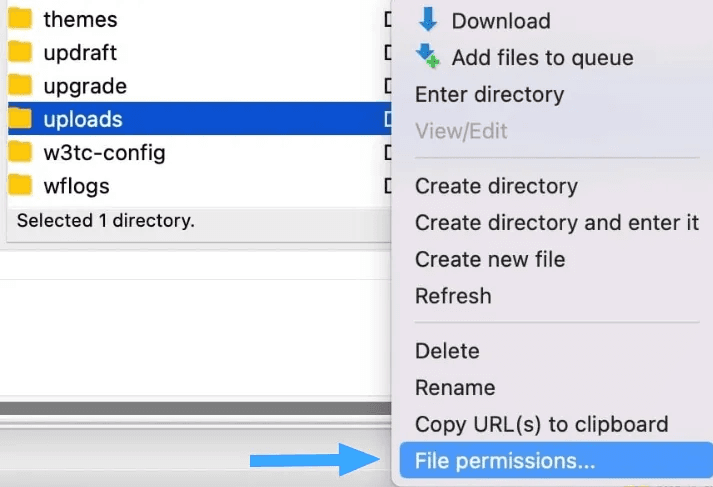The image size is (713, 487).
Task: Refresh the directory listing via menu
Action: coord(453,296)
